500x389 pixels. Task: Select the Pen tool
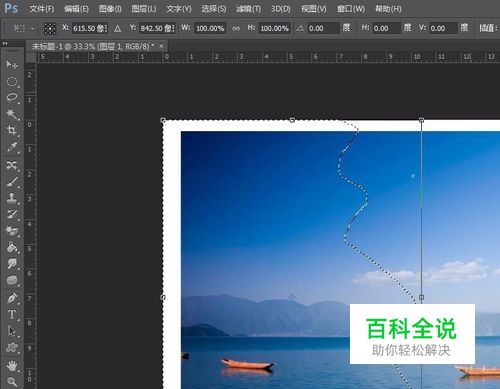[12, 298]
